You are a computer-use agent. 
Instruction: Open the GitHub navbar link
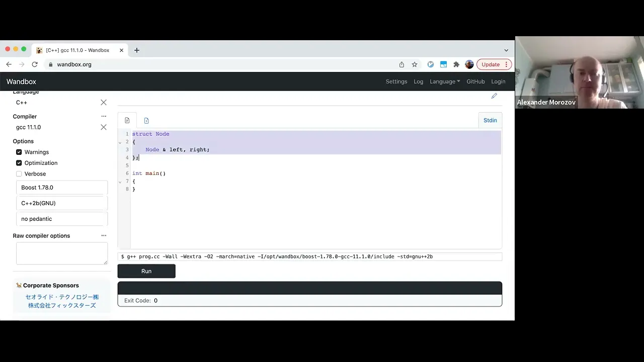475,81
